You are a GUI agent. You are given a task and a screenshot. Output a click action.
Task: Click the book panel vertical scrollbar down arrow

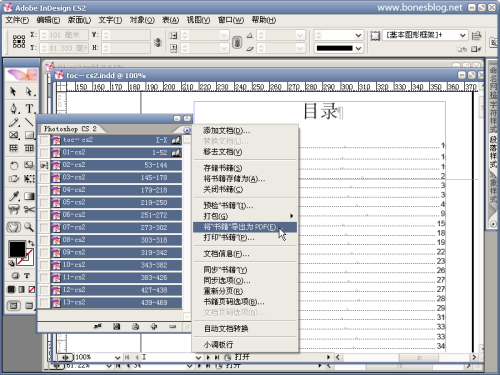tap(187, 316)
